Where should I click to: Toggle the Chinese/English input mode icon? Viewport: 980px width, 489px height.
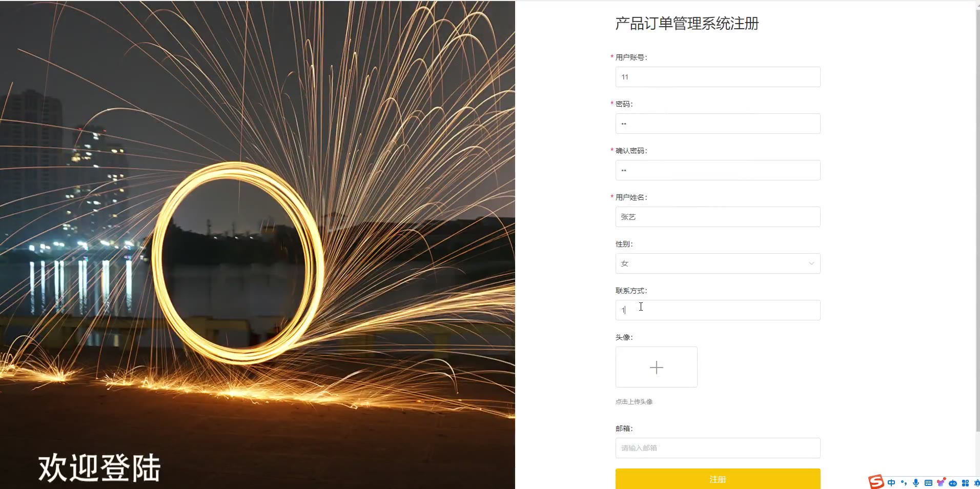point(891,483)
